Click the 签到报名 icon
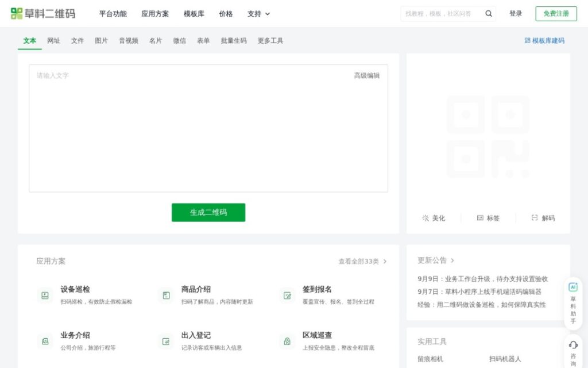 pos(287,296)
